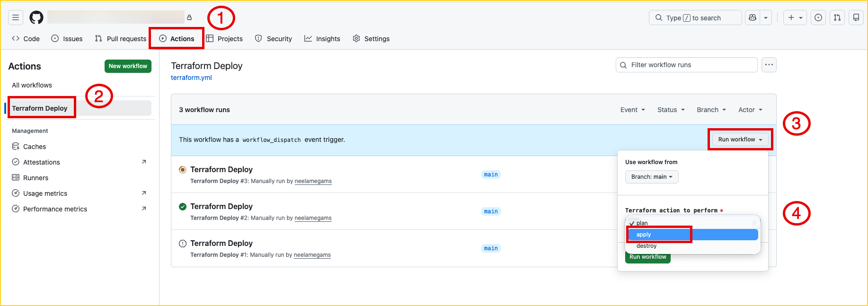Open the Branch: main selector
Screen dimensions: 868x306
pyautogui.click(x=652, y=177)
